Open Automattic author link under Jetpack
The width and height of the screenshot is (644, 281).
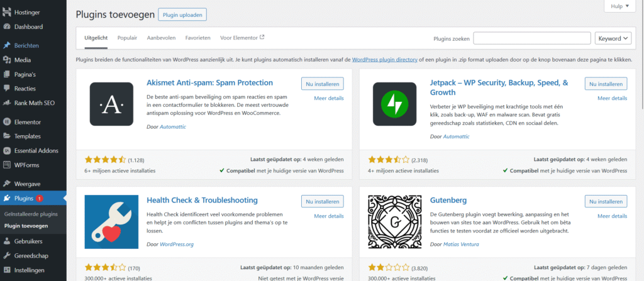(456, 136)
